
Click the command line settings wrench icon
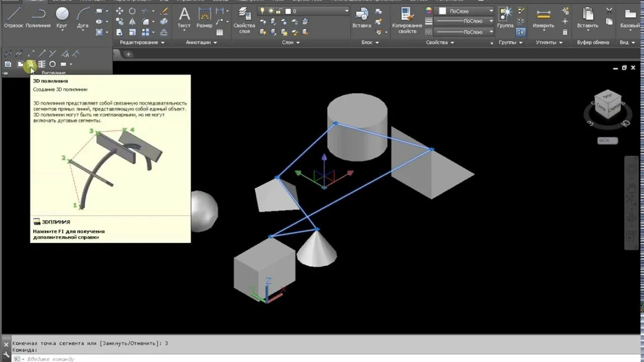tap(7, 354)
